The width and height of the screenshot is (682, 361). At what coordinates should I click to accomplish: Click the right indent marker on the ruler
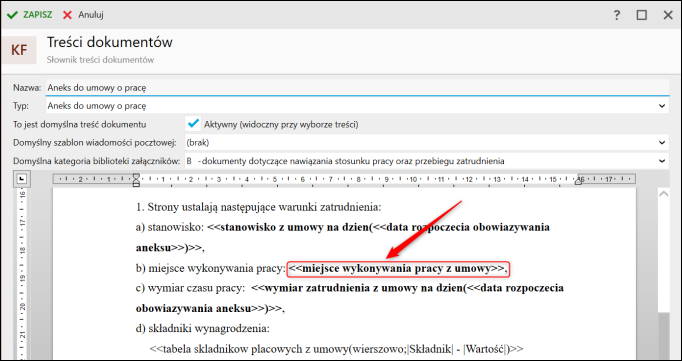578,180
